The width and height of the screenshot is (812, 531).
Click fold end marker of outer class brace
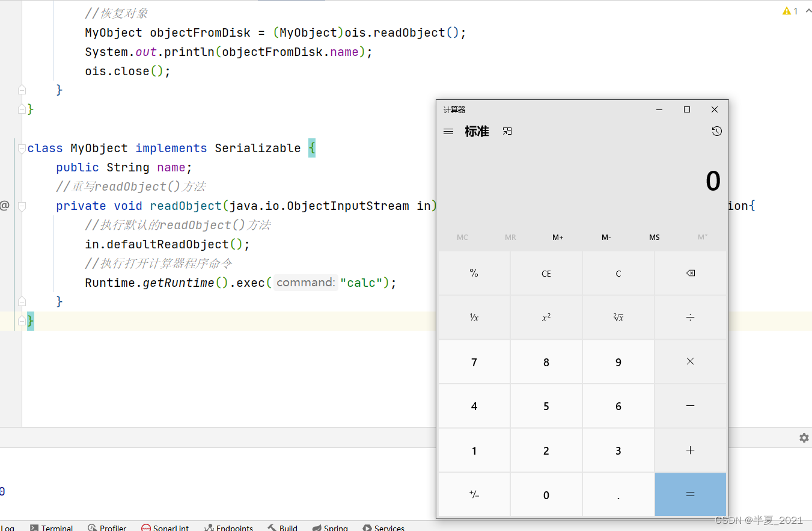coord(22,109)
